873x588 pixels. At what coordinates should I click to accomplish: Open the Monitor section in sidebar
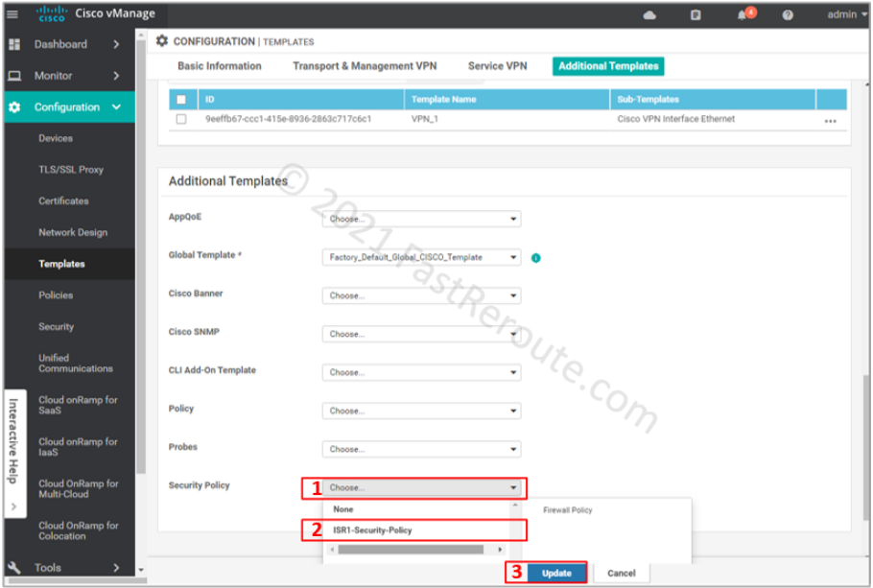(x=56, y=75)
